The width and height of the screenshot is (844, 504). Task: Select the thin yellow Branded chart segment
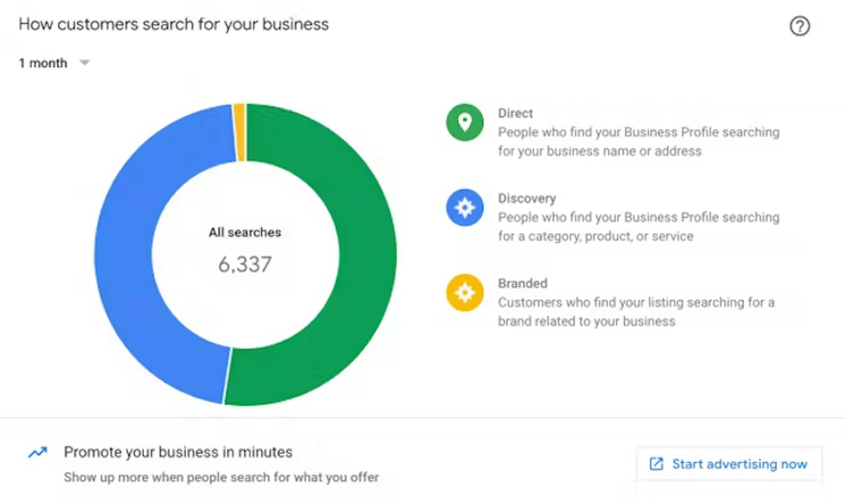coord(240,132)
